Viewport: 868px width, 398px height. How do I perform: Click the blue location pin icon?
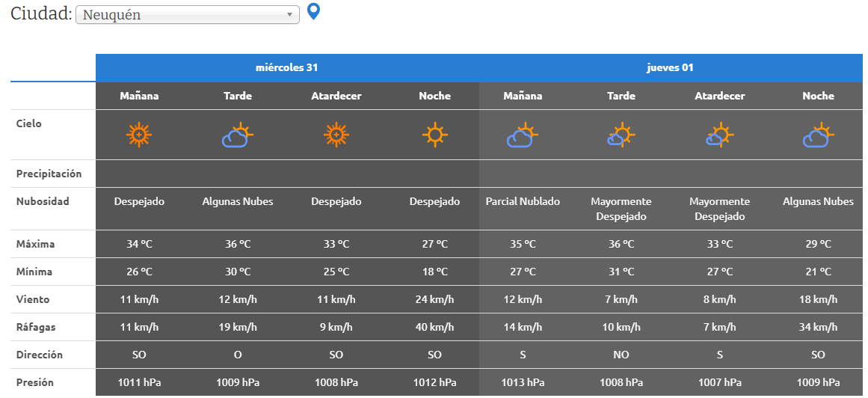tap(314, 12)
